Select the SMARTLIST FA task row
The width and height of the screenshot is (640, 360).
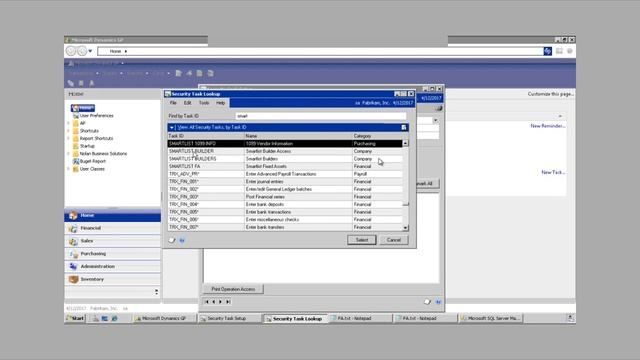(284, 167)
